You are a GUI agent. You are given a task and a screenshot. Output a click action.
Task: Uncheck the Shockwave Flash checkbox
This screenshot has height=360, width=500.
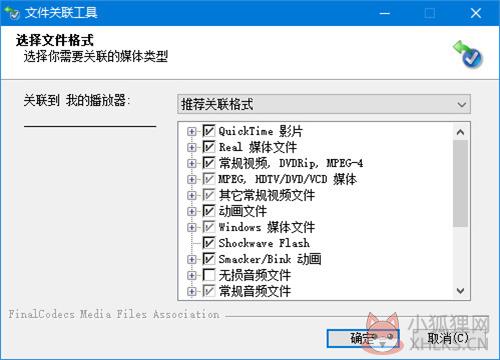(x=209, y=243)
